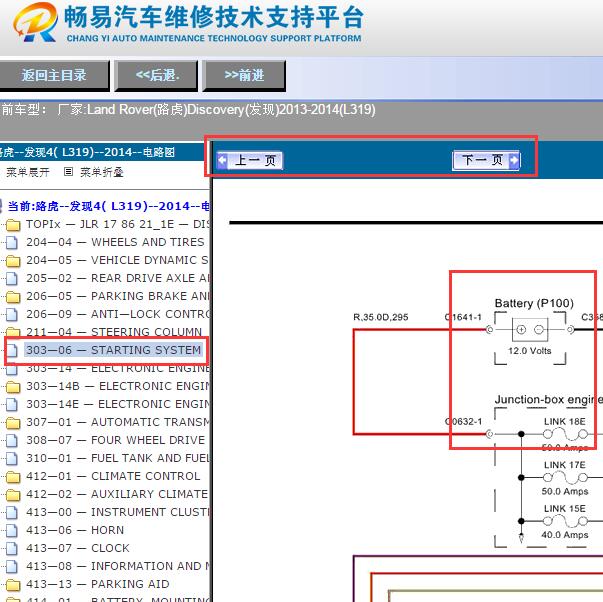This screenshot has width=603, height=602.
Task: Open 308-07 Four Wheel Drive document
Action: coord(115,440)
